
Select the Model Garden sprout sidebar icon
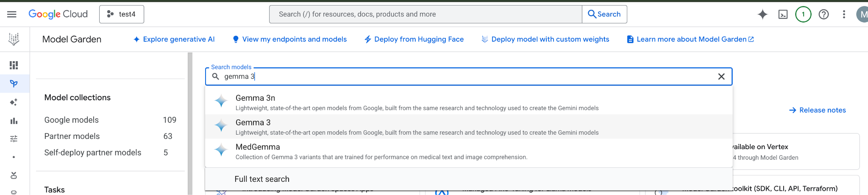coord(14,84)
